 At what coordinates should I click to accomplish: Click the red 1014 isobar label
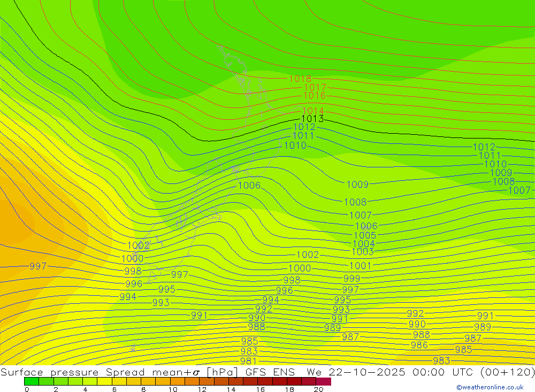click(x=313, y=111)
